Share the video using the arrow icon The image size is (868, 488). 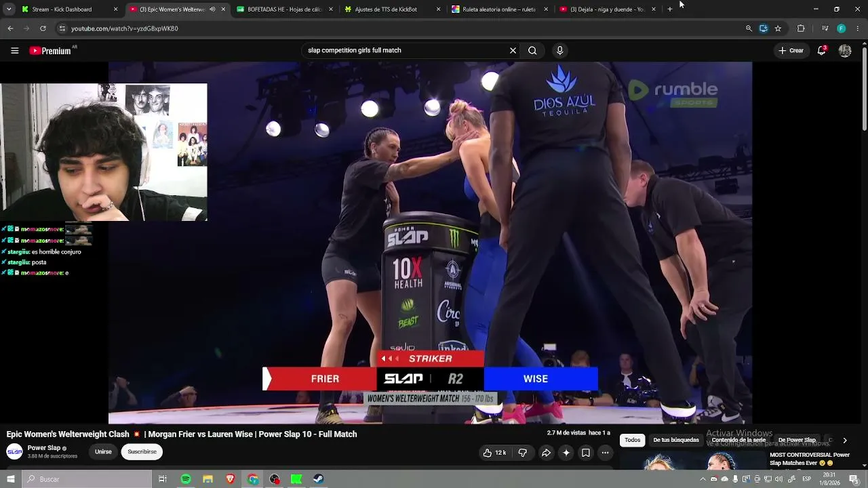pyautogui.click(x=546, y=453)
